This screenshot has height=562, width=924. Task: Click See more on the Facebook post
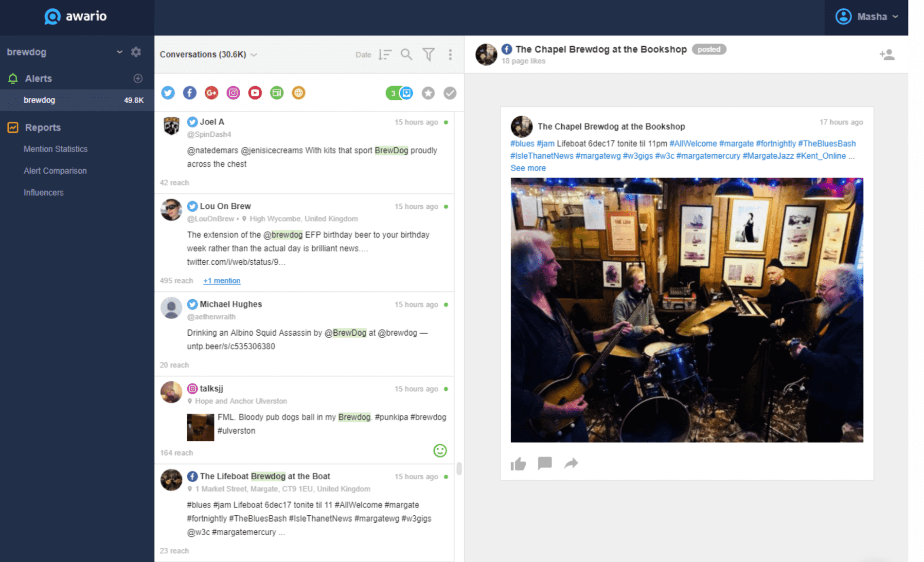(x=528, y=168)
